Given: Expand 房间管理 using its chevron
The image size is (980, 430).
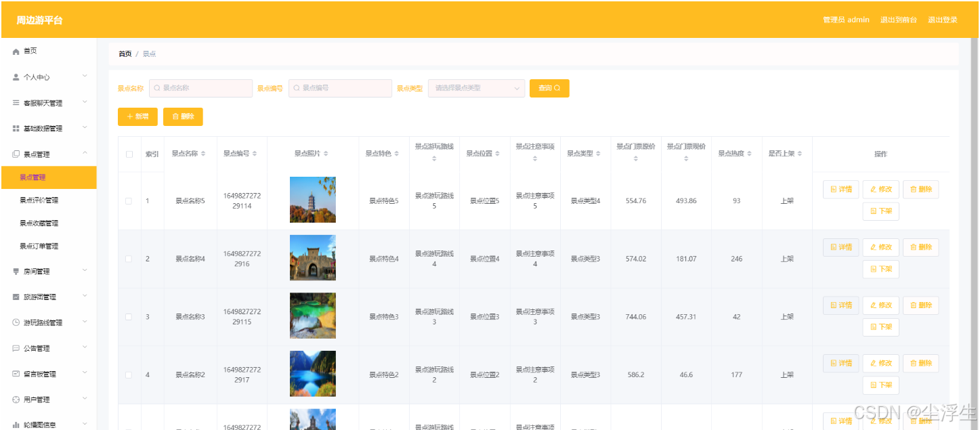Looking at the screenshot, I should (x=85, y=271).
